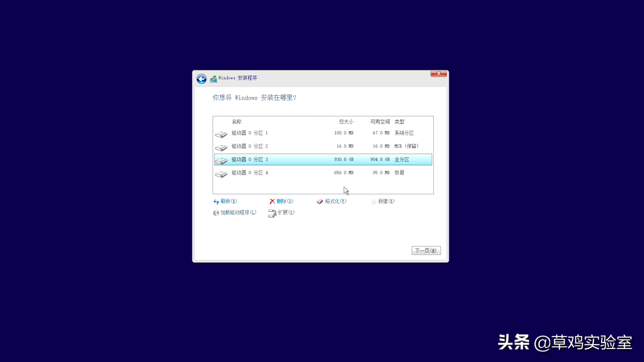Open 格式化(F) to format selected partition

pos(335,201)
